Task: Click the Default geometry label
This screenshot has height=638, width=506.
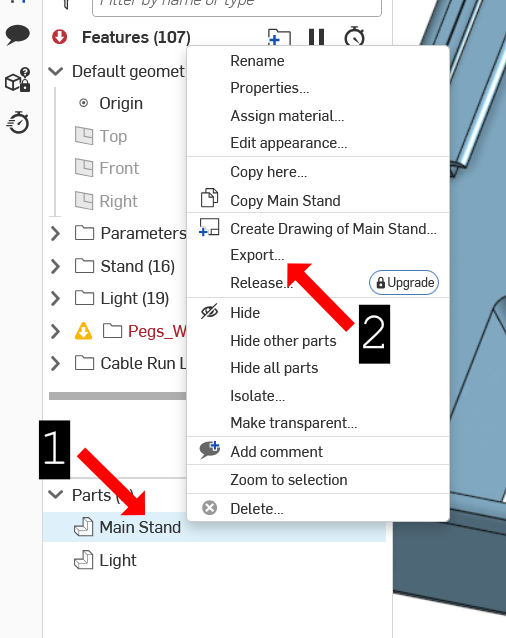Action: click(129, 72)
